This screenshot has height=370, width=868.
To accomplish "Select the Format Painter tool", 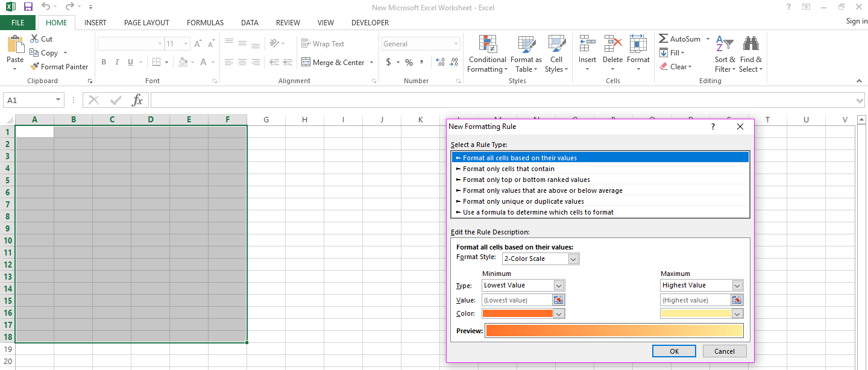I will [x=58, y=66].
